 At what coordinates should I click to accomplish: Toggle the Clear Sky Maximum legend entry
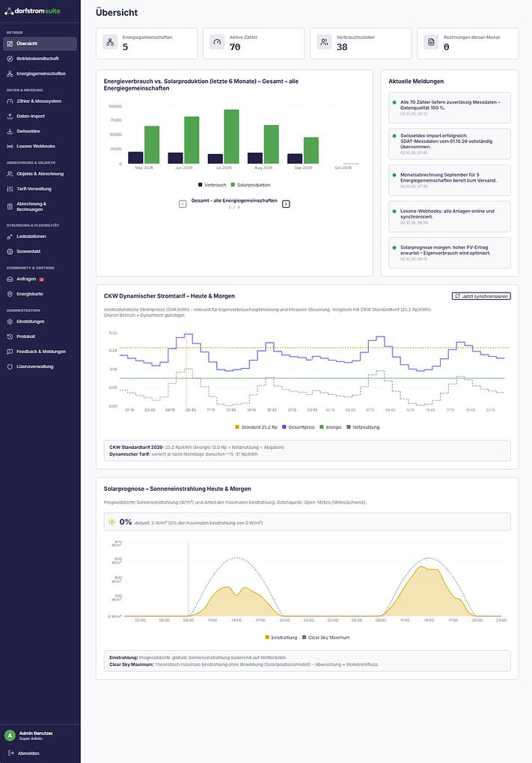(x=325, y=637)
